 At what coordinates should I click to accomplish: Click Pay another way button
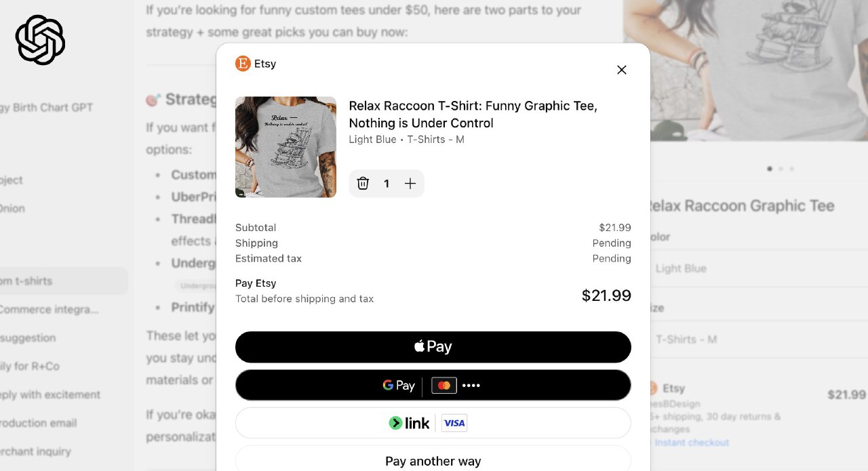click(x=433, y=461)
